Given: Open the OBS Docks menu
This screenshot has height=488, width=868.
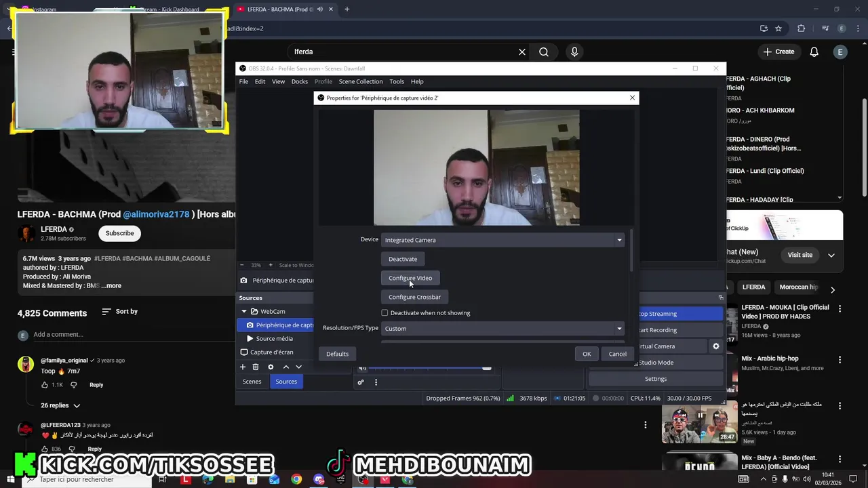Looking at the screenshot, I should 299,81.
